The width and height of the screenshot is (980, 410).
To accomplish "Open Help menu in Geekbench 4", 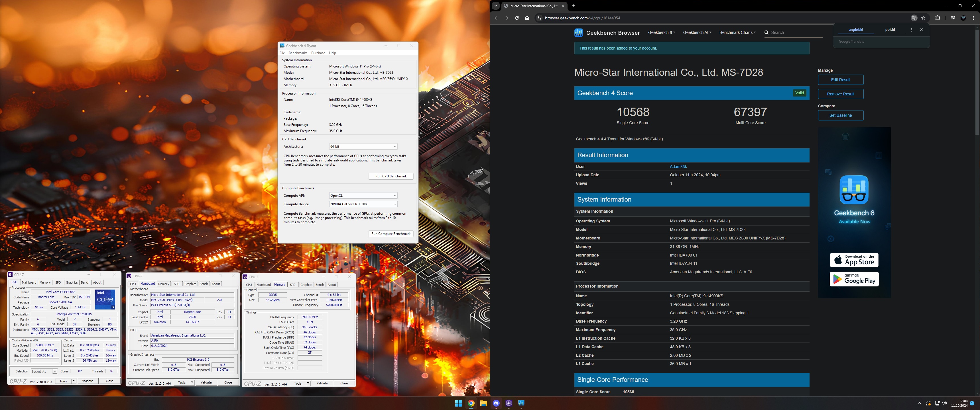I will [332, 53].
